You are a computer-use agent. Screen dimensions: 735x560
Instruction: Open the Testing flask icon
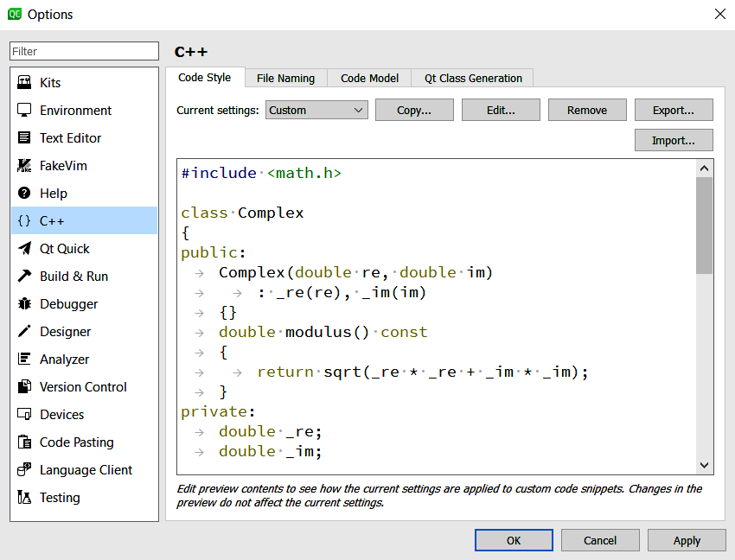[24, 498]
